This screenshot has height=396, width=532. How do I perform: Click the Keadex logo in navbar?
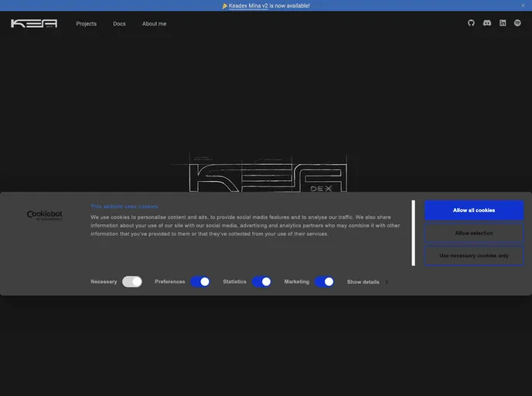pos(34,23)
